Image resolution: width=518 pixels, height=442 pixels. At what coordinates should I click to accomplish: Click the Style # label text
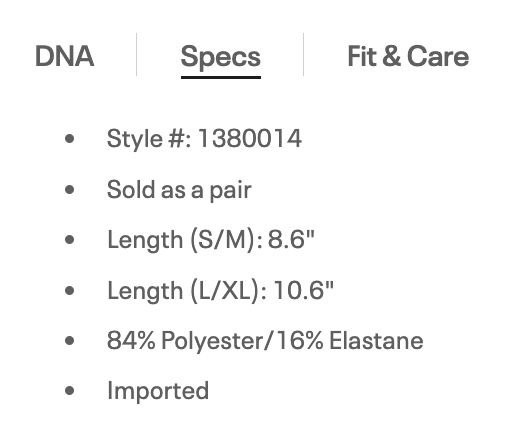coord(149,139)
